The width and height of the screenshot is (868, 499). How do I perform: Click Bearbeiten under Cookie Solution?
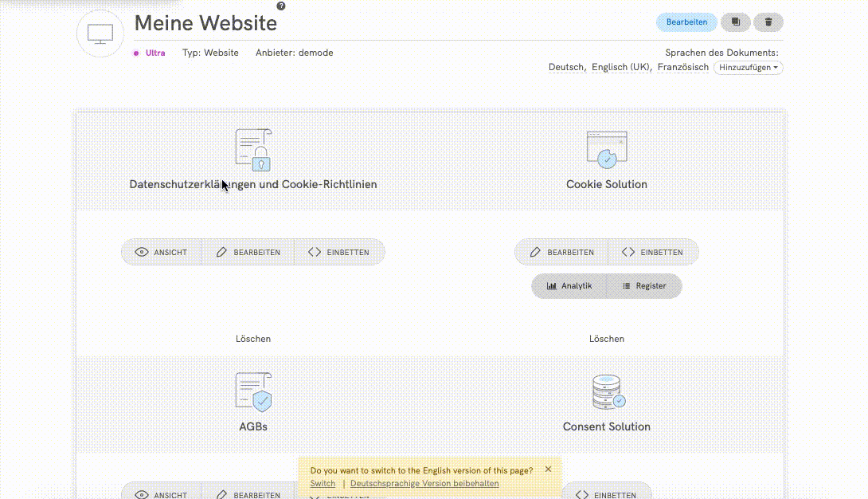coord(562,252)
